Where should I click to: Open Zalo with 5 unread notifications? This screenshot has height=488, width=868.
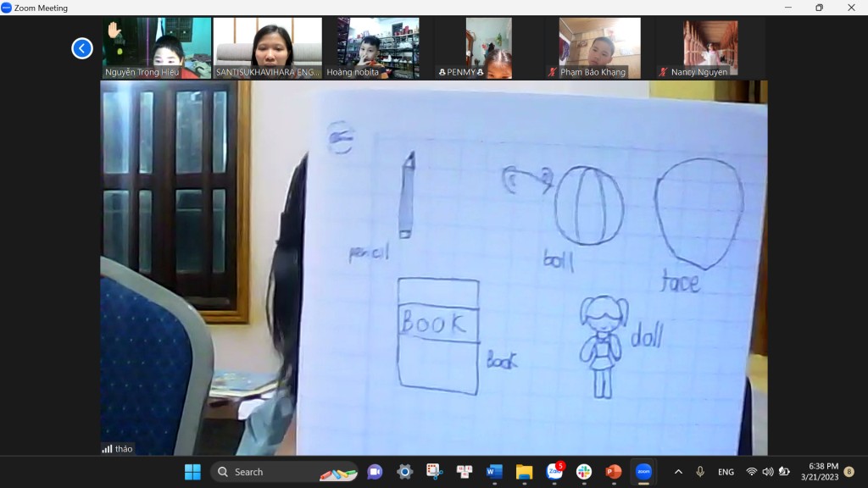point(554,472)
